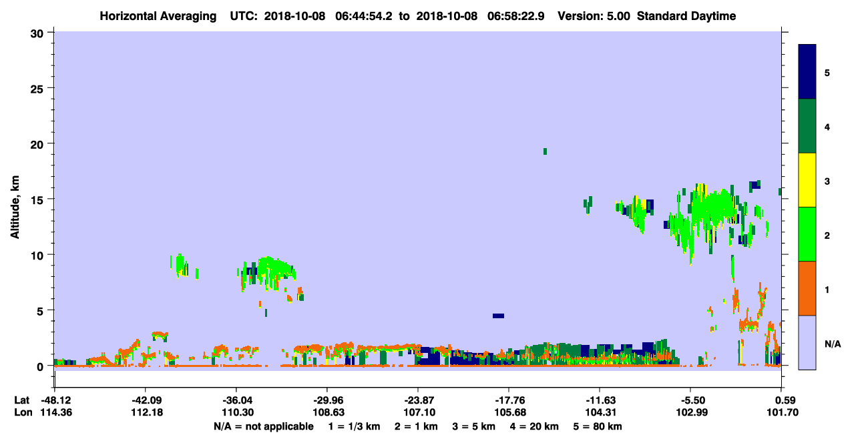The image size is (868, 445).
Task: Click the '1 = 1/3 km' legend text
Action: point(354,426)
